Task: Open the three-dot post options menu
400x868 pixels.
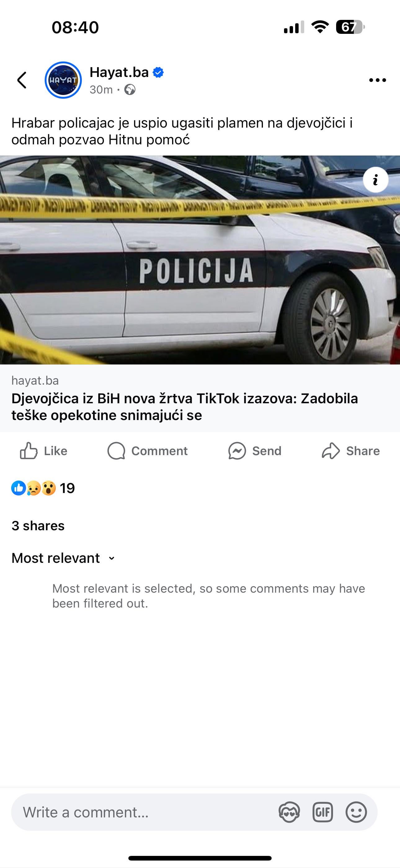Action: [377, 80]
